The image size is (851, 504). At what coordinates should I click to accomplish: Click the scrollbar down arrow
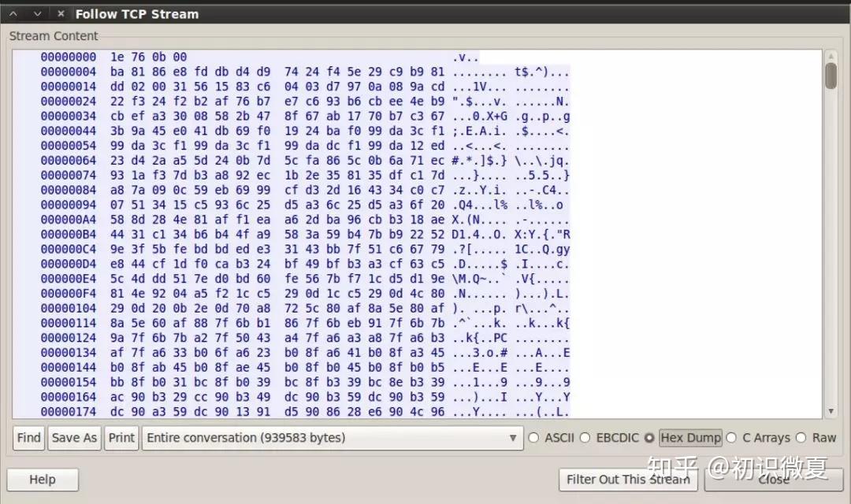tap(830, 411)
